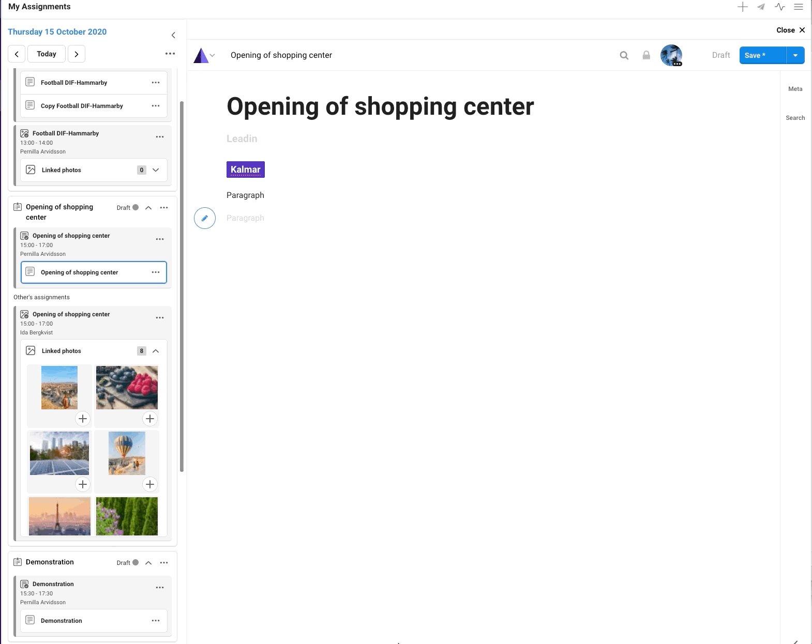This screenshot has width=812, height=644.
Task: Expand Linked photos under Football DIF-Hammarby
Action: (x=156, y=170)
